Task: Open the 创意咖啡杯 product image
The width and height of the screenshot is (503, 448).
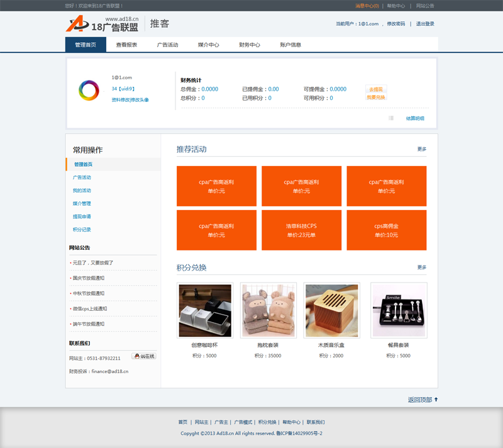Action: [205, 310]
